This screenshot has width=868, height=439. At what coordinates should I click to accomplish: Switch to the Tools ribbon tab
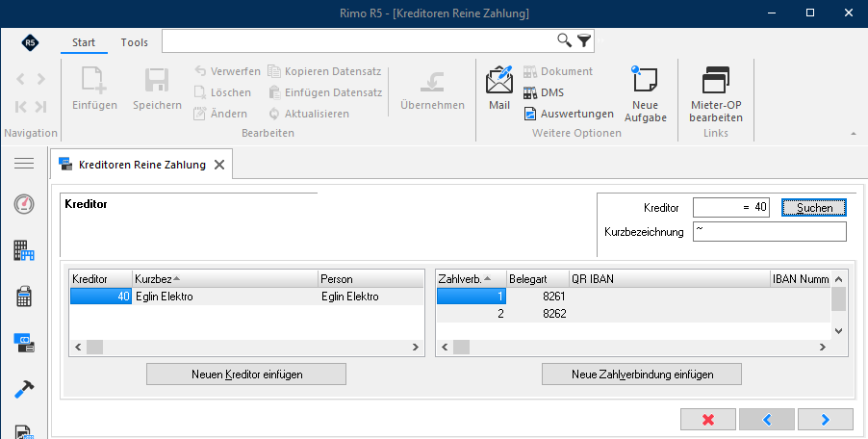tap(135, 42)
